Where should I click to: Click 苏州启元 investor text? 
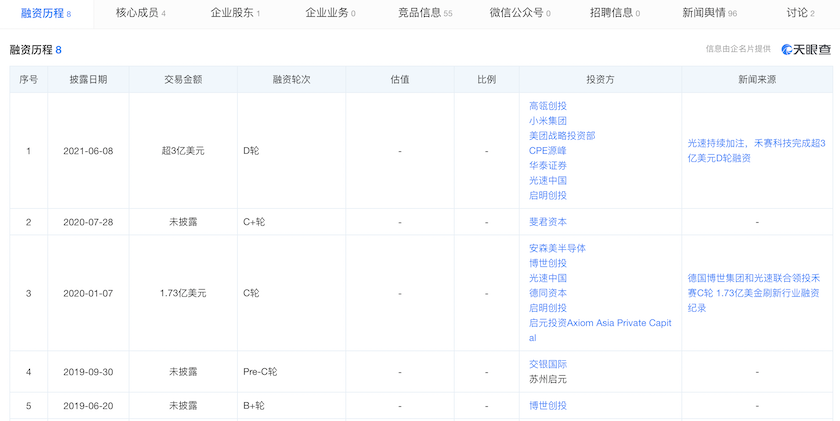548,379
